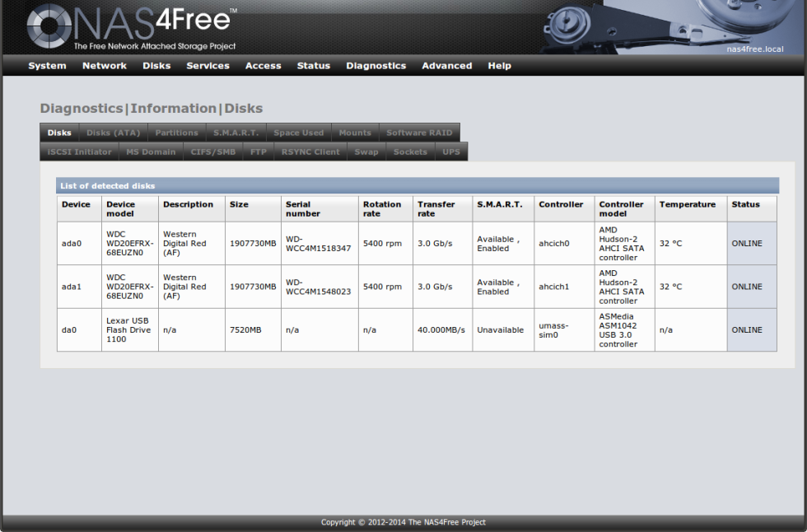This screenshot has width=807, height=532.
Task: Switch to the Partitions tab
Action: (176, 133)
